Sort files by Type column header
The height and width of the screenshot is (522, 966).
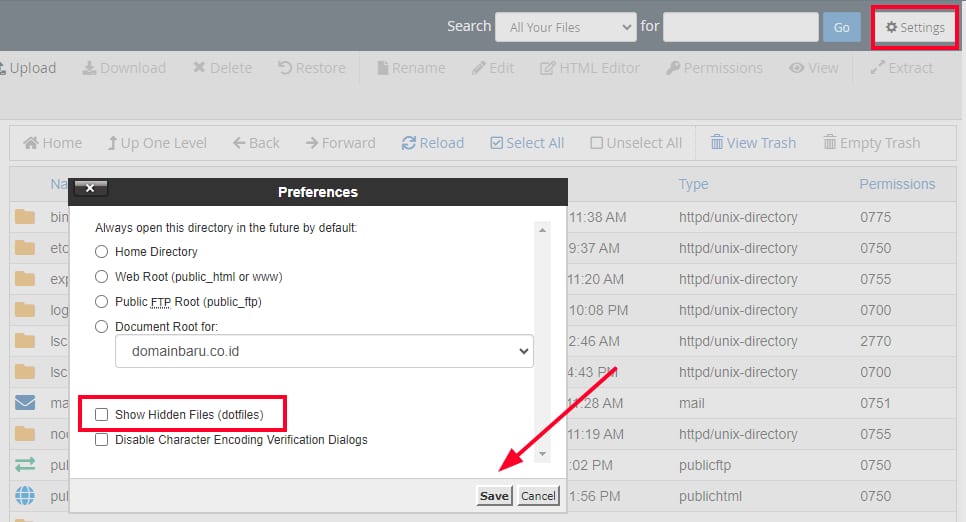click(x=693, y=184)
